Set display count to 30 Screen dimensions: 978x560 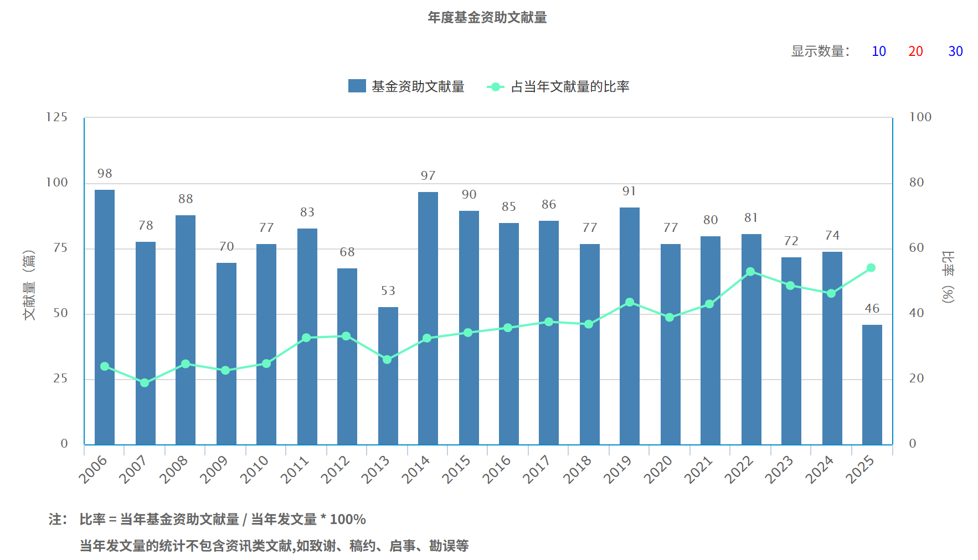955,51
